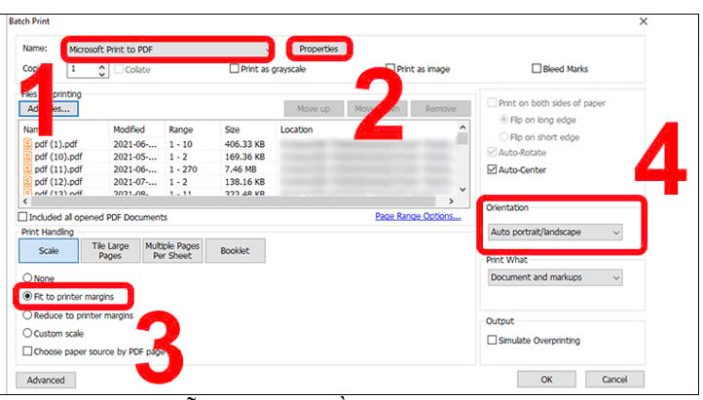
Task: Increase the copies count by one
Action: coord(102,66)
